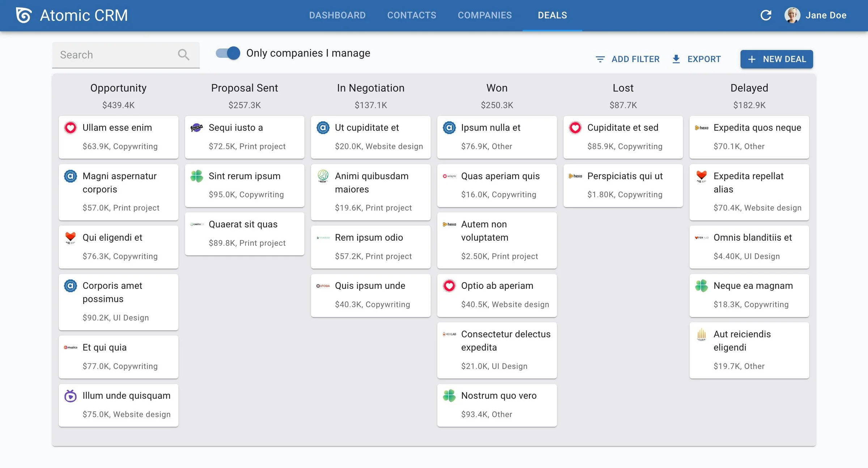The width and height of the screenshot is (868, 468).
Task: Open the Expedita repellat alias deal
Action: pos(749,192)
